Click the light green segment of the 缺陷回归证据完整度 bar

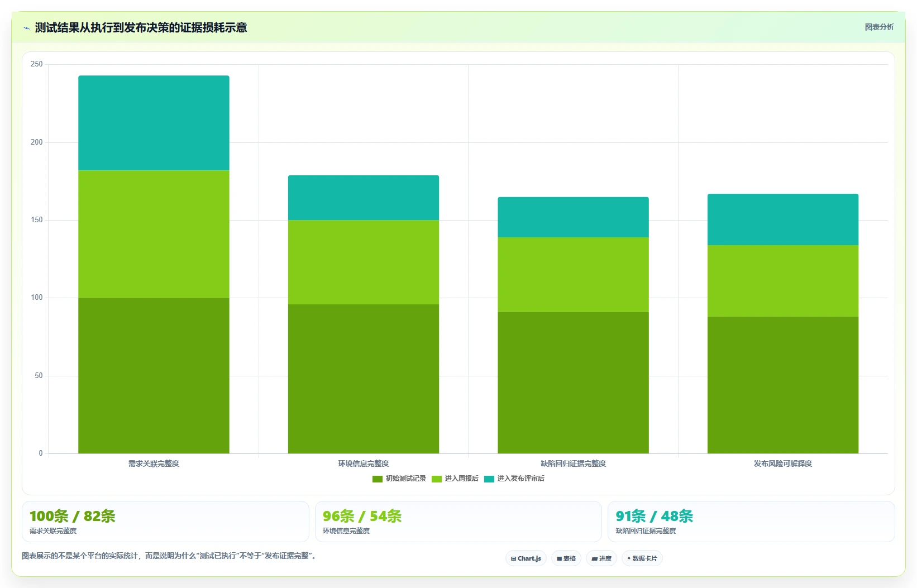click(x=574, y=275)
